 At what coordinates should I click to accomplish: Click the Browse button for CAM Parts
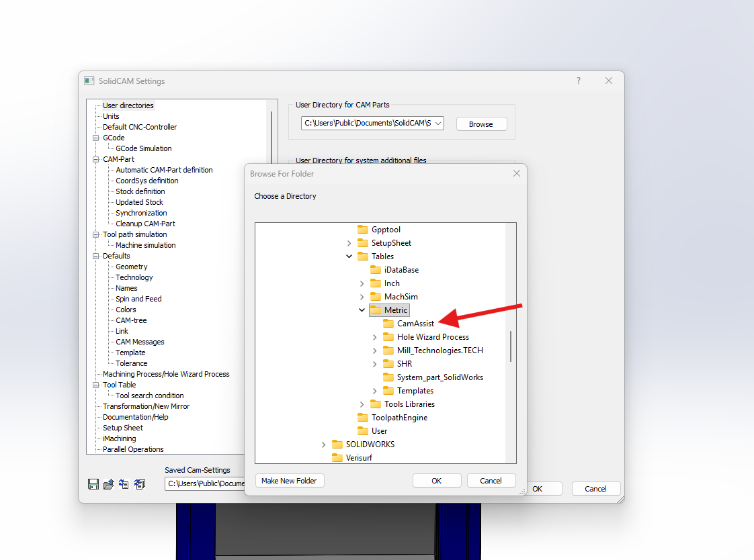click(481, 124)
